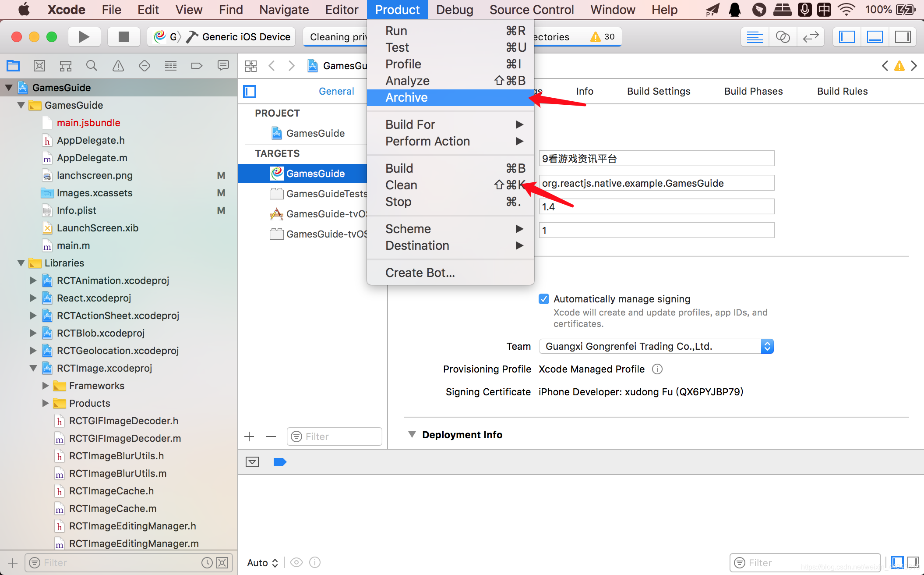Open the Debug navigator icon

[171, 66]
